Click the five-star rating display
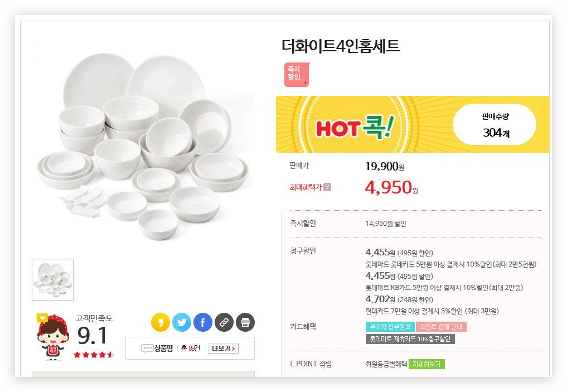The image size is (567, 392). (x=93, y=355)
